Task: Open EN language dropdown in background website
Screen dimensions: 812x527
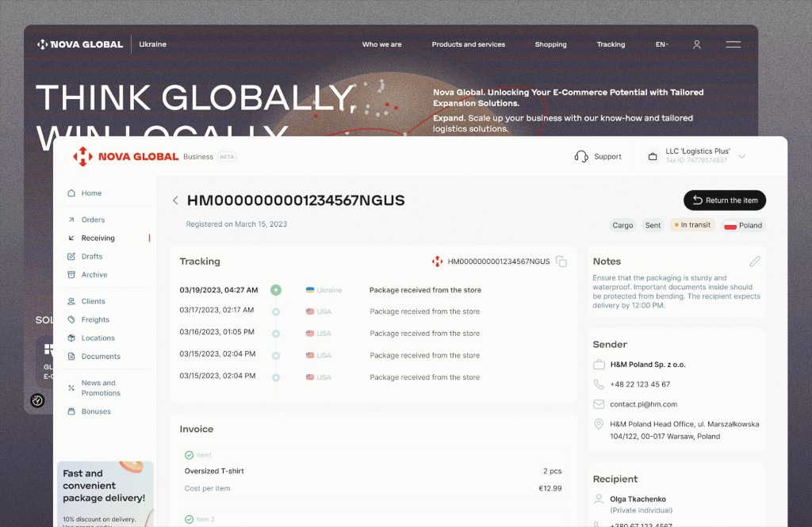Action: pos(661,44)
